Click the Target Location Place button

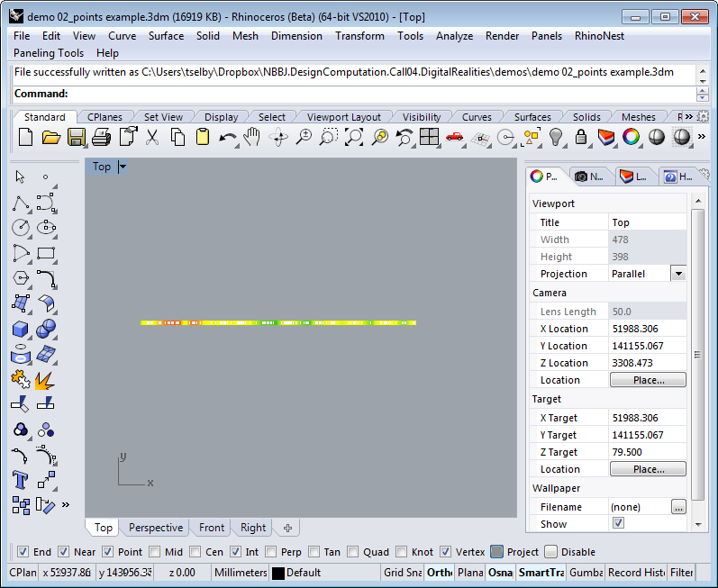tap(648, 469)
